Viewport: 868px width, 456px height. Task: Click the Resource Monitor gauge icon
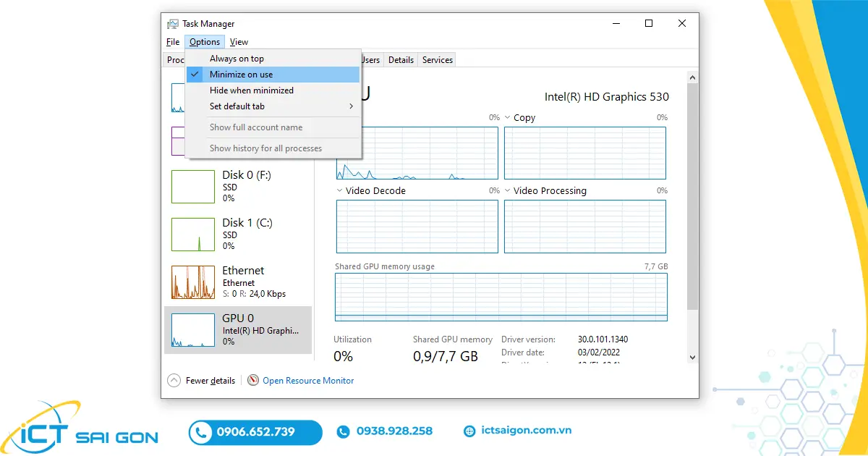[253, 380]
